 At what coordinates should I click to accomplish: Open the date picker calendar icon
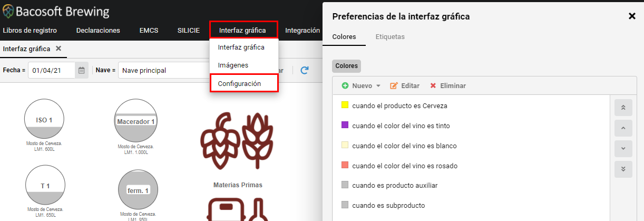(x=82, y=70)
